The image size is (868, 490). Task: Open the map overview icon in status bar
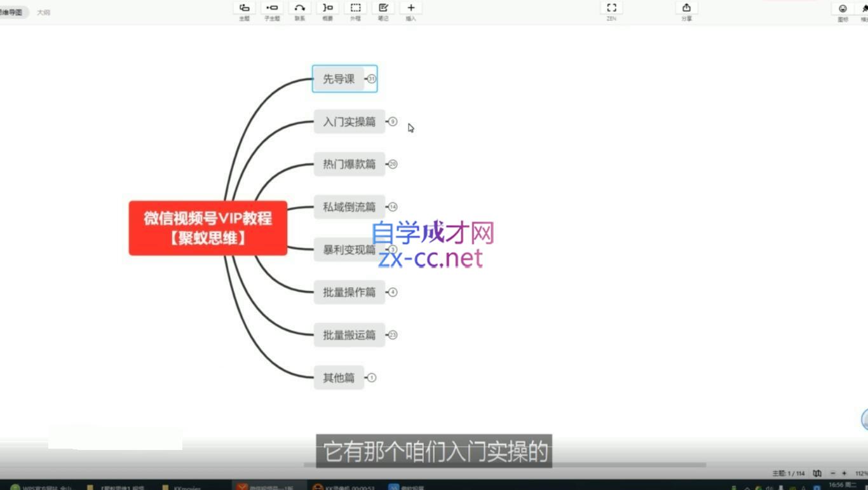click(817, 473)
